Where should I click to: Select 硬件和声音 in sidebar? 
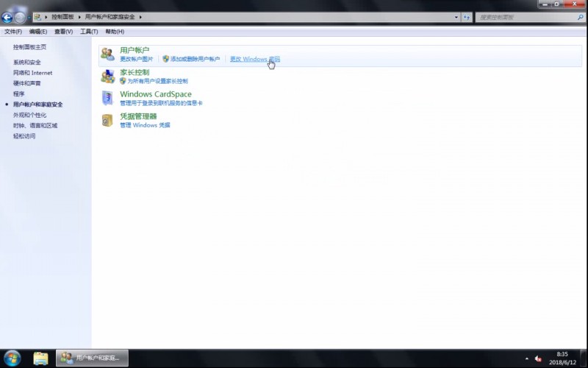pyautogui.click(x=27, y=83)
